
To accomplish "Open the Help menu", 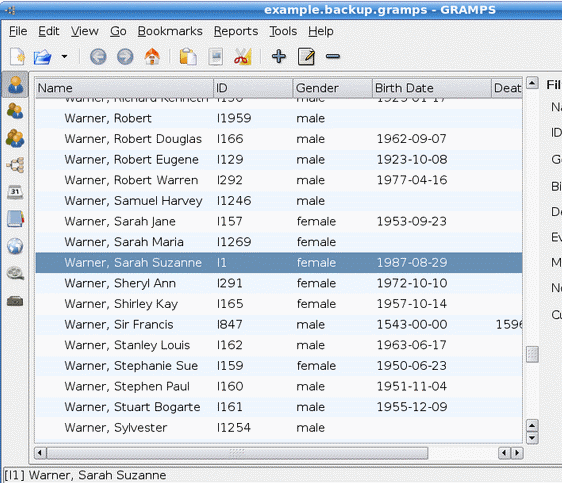I will (x=321, y=32).
